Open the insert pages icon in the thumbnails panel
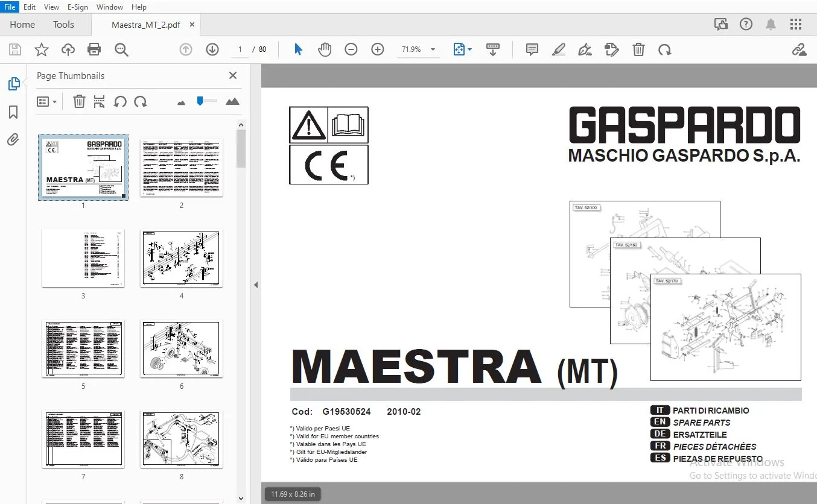817x504 pixels. [x=100, y=102]
